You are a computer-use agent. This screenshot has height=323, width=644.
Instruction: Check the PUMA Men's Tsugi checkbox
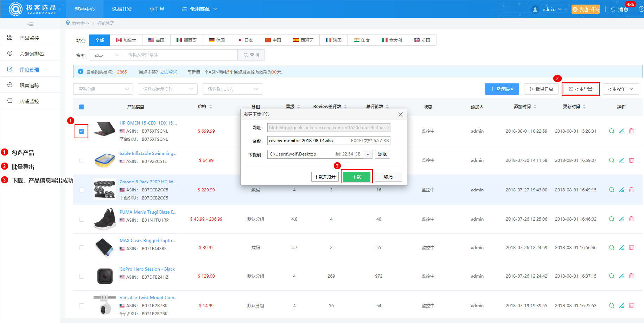tap(82, 219)
